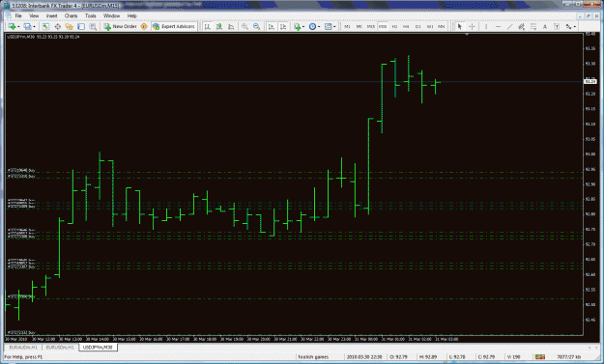Click the Periods clock icon
Screen dimensions: 604x364
pos(312,26)
